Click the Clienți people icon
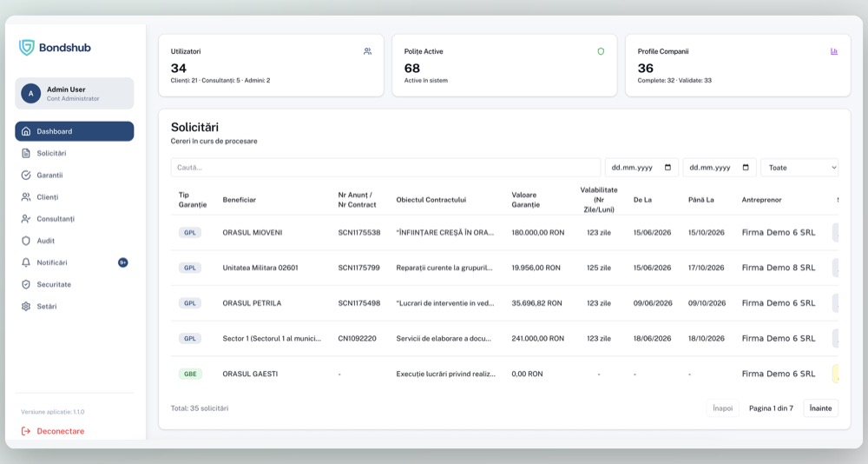The width and height of the screenshot is (868, 464). point(26,196)
